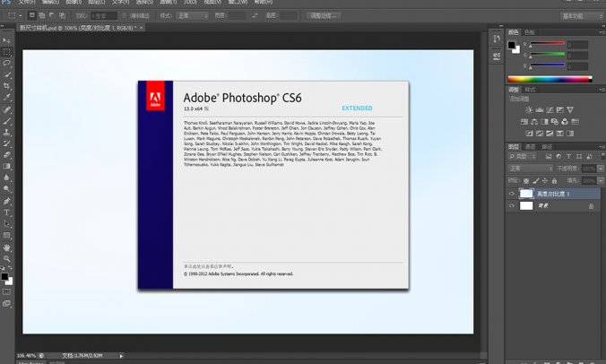Screen dimensions: 606x364
Task: Select the Blur tool
Action: tap(6, 178)
